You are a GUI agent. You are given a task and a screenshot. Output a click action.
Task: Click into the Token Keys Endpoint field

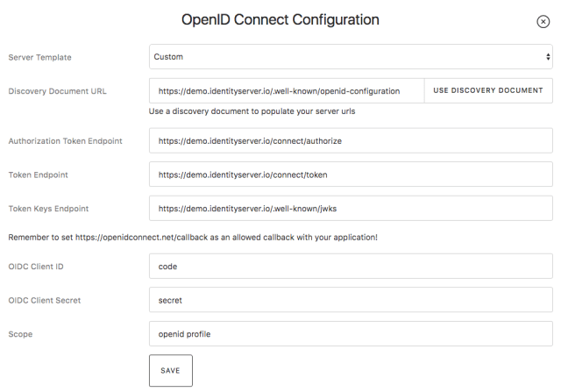[351, 208]
